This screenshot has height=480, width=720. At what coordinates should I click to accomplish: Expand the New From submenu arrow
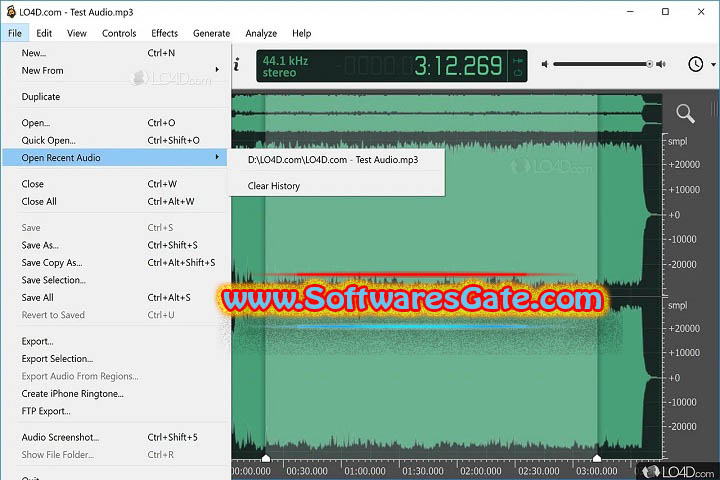(x=217, y=70)
